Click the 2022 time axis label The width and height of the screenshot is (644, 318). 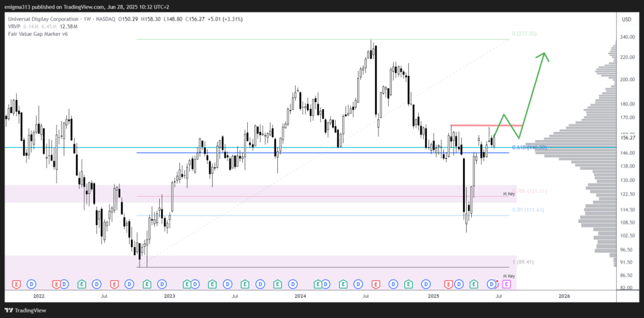[x=38, y=295]
